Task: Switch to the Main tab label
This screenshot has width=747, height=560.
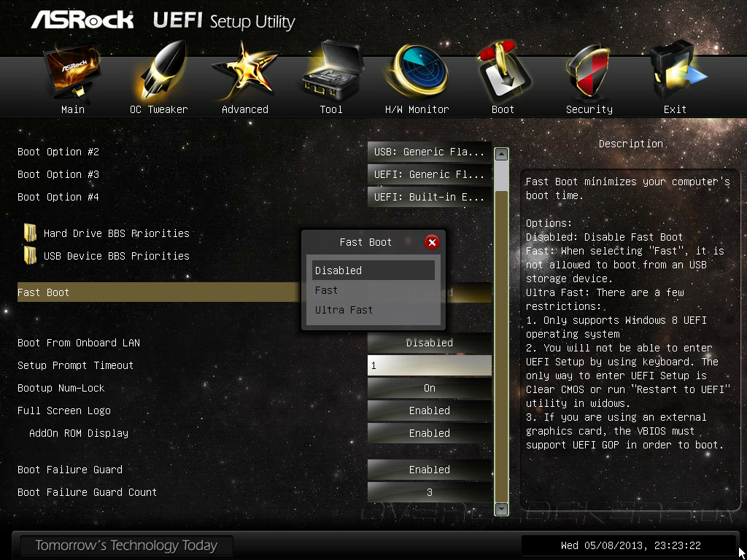Action: [x=73, y=109]
